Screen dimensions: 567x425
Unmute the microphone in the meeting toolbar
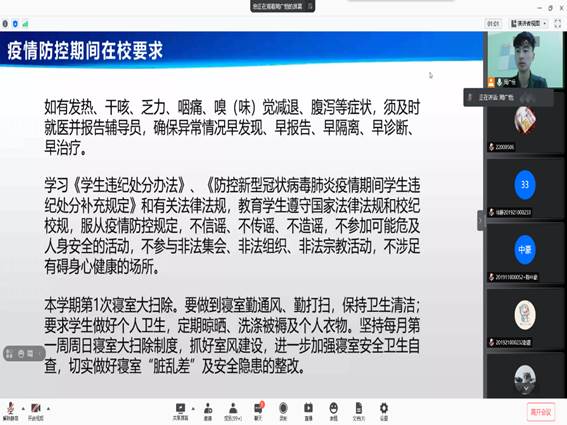11,411
